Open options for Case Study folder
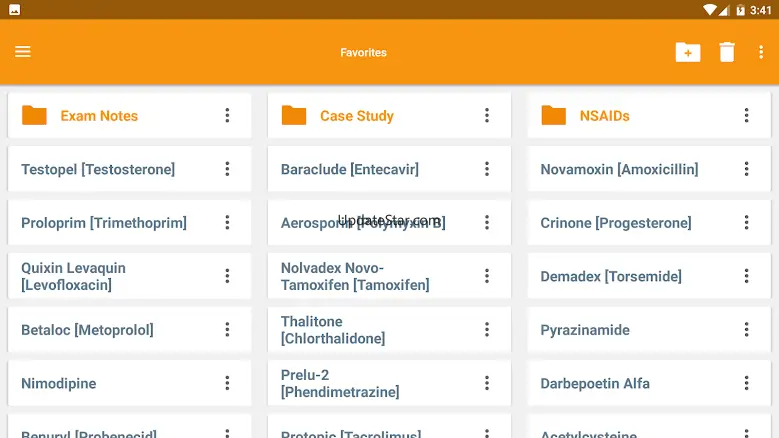This screenshot has width=779, height=438. tap(487, 115)
